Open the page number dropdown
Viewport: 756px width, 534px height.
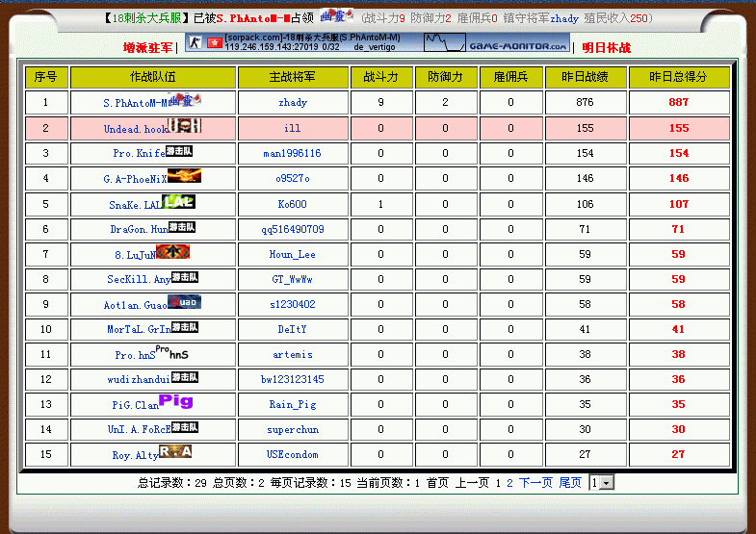(x=601, y=483)
